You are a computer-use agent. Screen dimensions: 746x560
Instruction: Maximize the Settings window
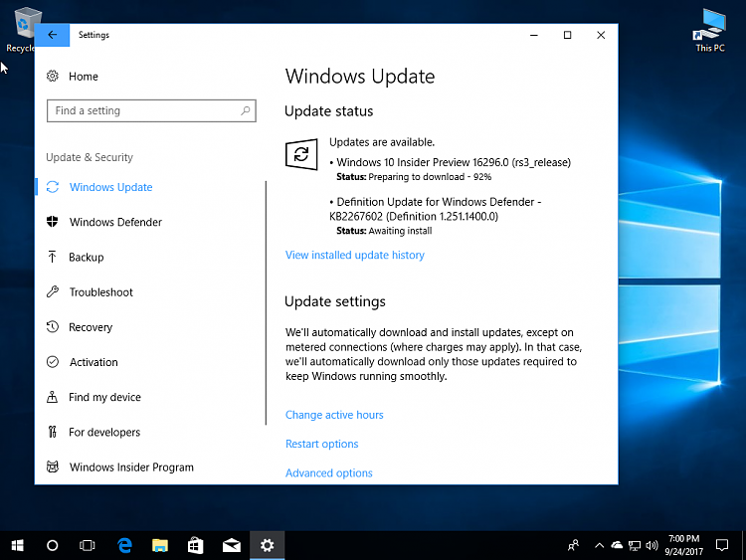(x=567, y=35)
